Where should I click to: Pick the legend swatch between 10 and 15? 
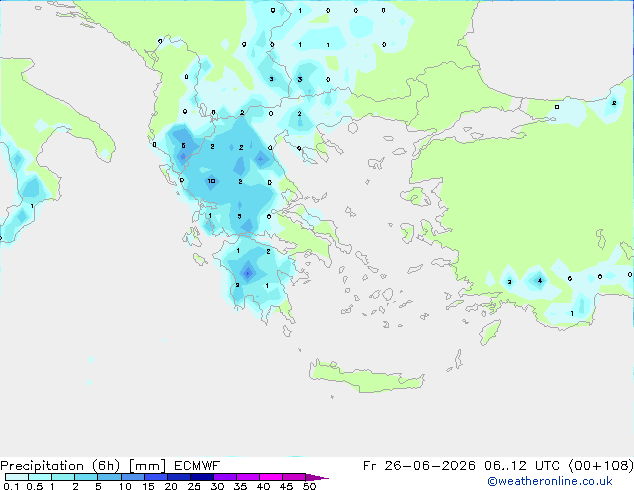133,477
